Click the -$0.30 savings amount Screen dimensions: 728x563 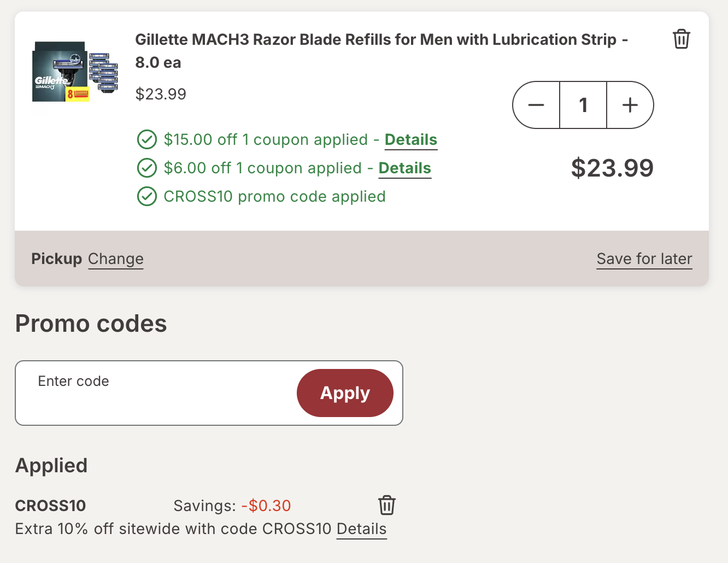(266, 506)
